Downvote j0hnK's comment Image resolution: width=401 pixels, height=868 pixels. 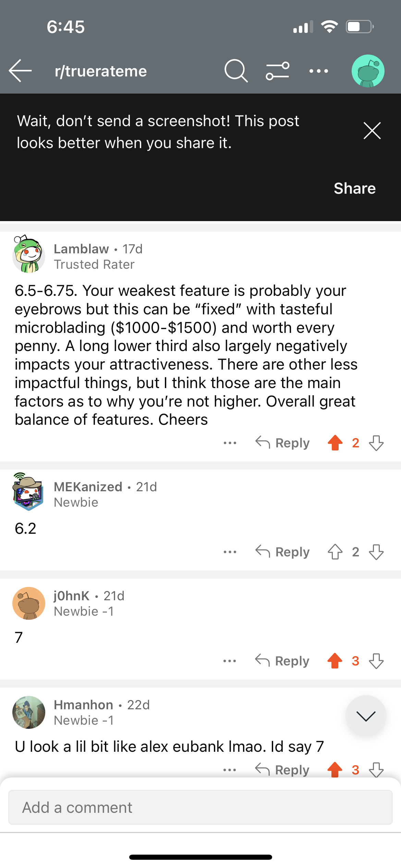[x=376, y=661]
